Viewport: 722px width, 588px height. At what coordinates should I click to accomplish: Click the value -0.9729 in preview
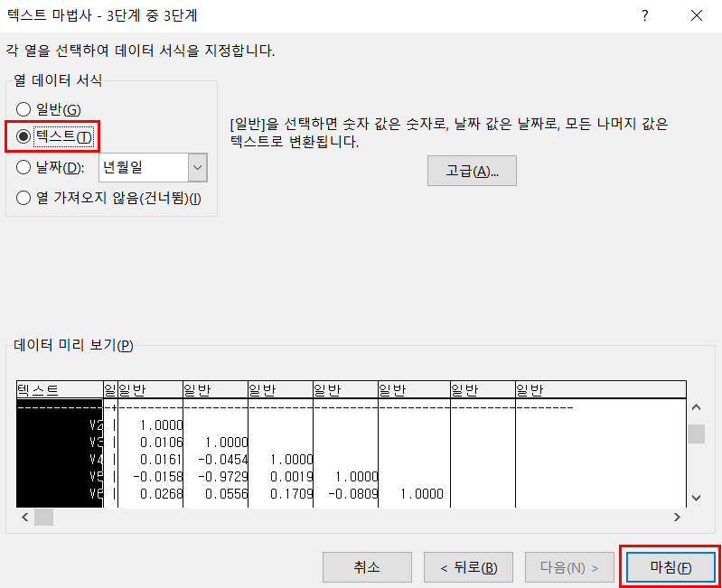point(223,477)
